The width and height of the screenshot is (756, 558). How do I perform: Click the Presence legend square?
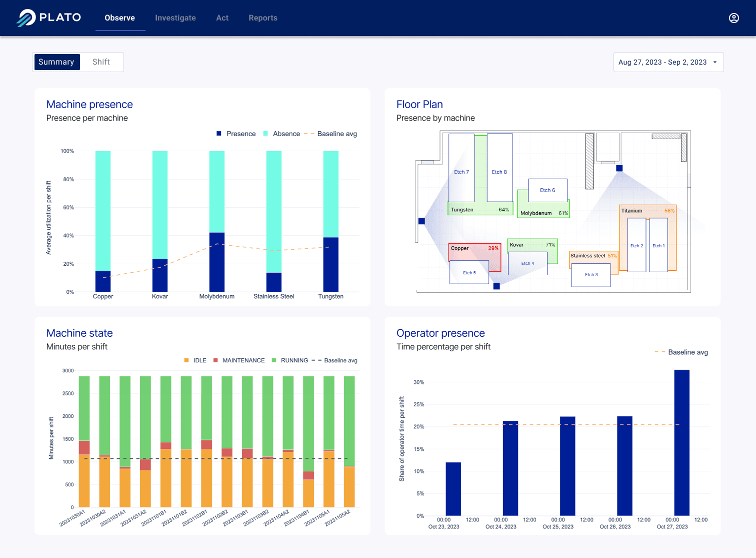(x=218, y=134)
